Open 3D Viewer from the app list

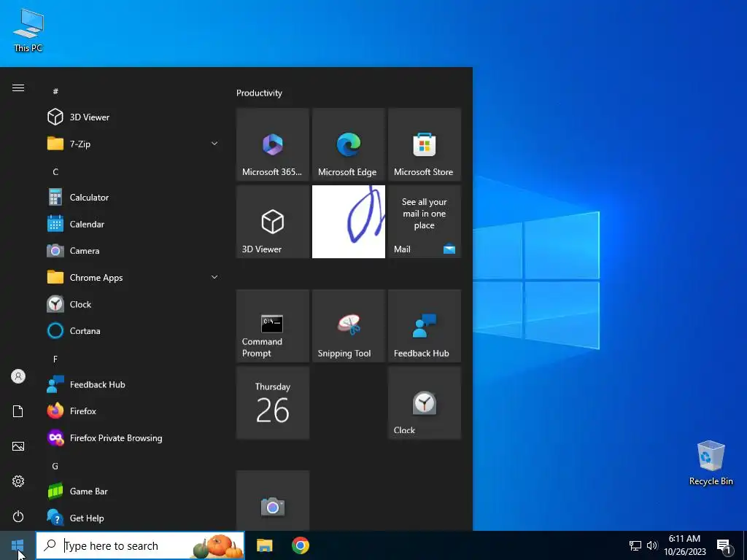(x=131, y=117)
